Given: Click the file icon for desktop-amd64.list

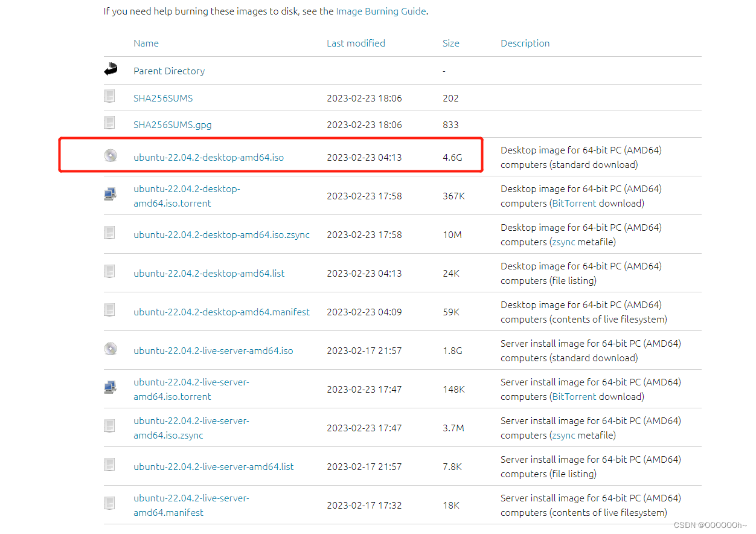Looking at the screenshot, I should (109, 271).
